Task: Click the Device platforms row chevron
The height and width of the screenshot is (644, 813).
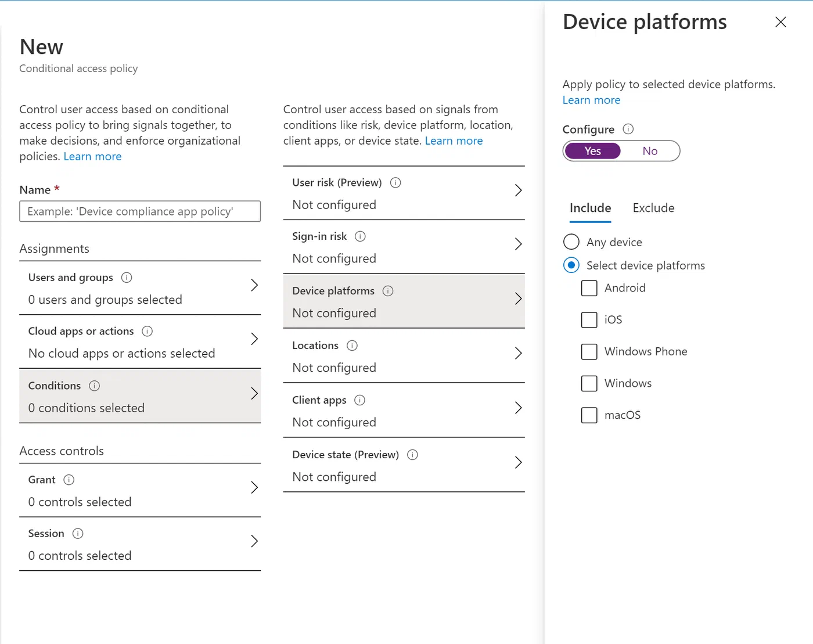Action: tap(519, 299)
